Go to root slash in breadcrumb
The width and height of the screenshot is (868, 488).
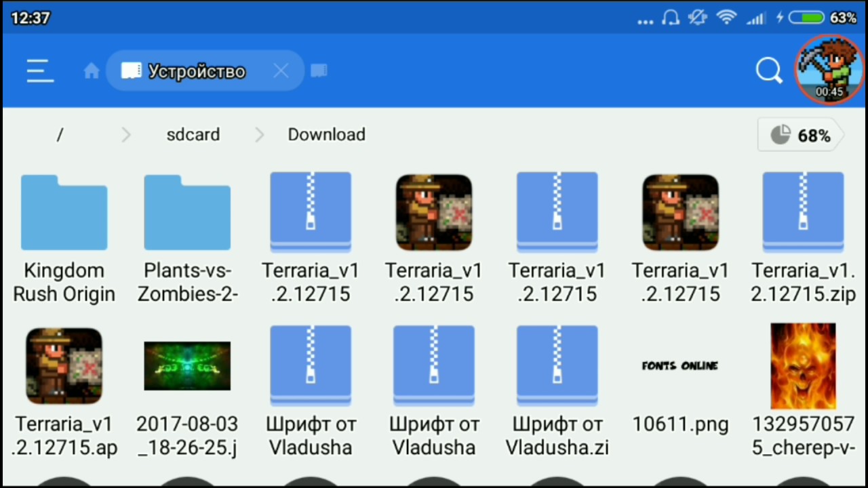60,135
